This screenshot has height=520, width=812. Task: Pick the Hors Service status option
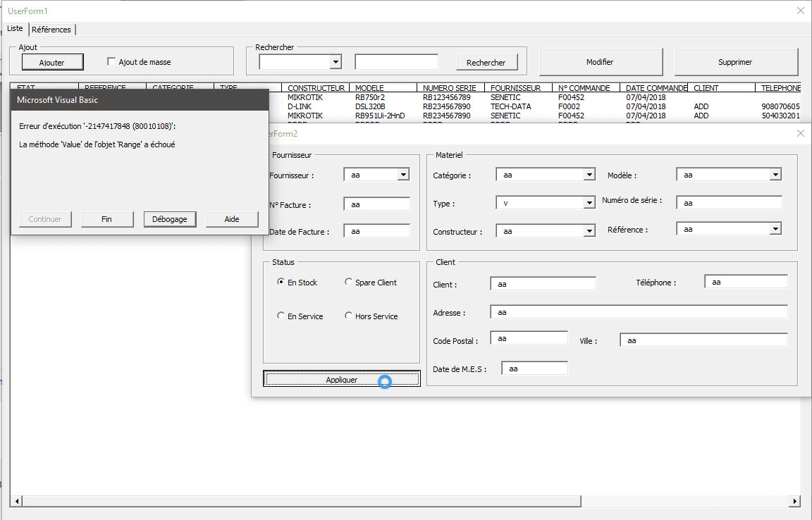pyautogui.click(x=349, y=316)
